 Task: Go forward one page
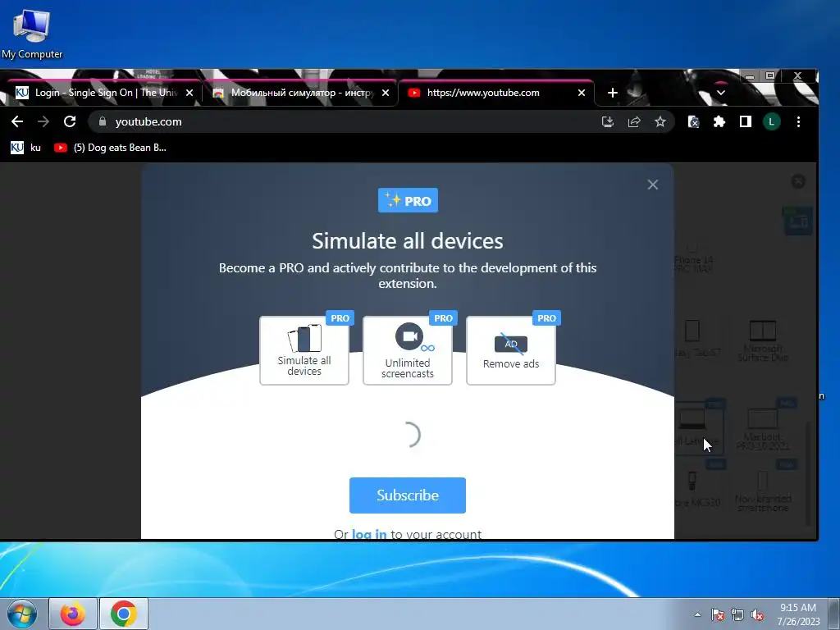(x=43, y=121)
